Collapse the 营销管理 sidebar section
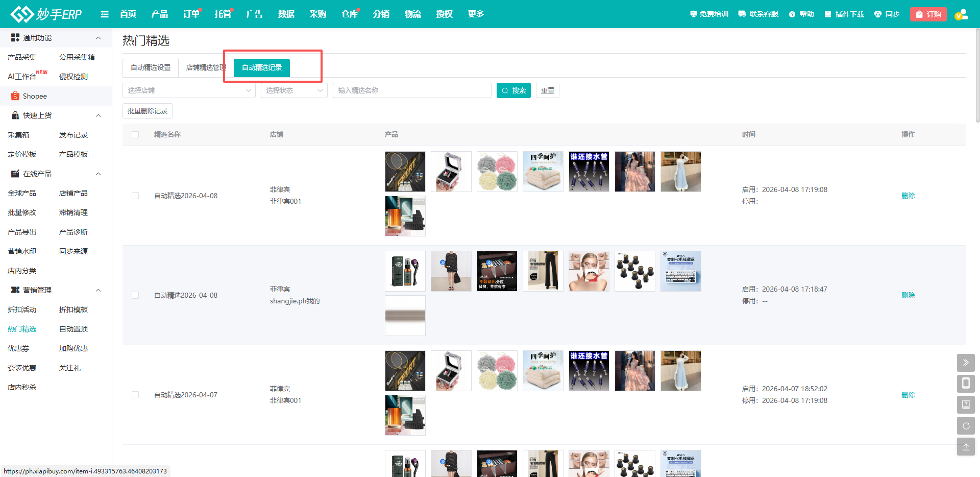980x477 pixels. click(99, 290)
